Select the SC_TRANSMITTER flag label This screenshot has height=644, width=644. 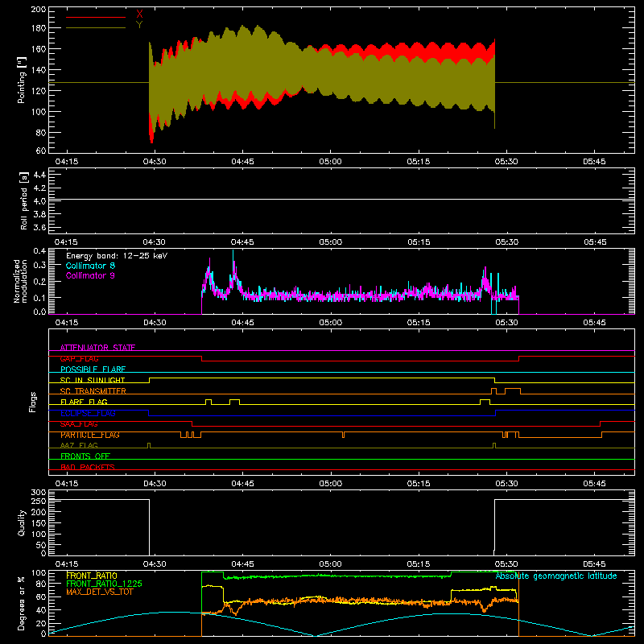coord(93,391)
